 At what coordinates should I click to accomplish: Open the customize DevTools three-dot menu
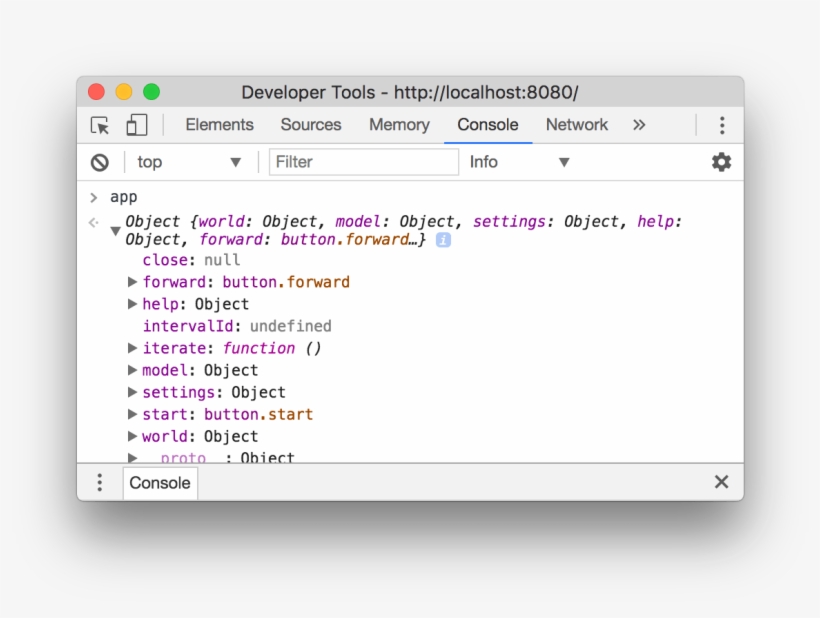[x=722, y=124]
